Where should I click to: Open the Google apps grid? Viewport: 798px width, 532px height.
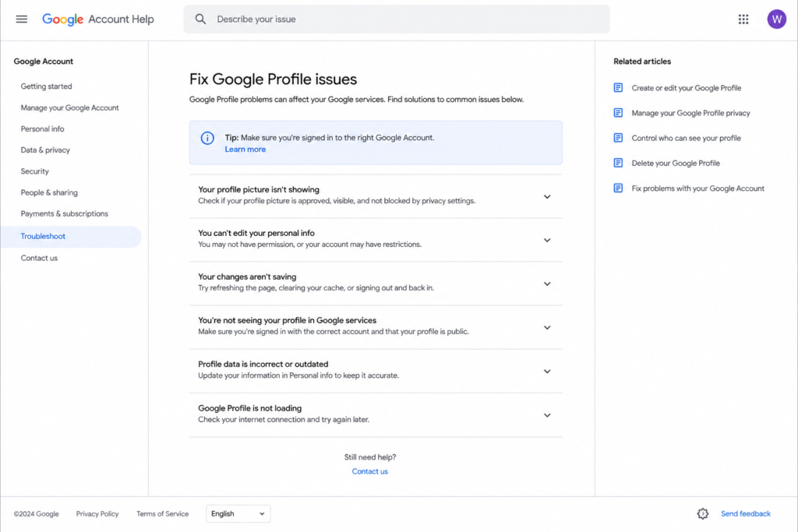[x=743, y=19]
